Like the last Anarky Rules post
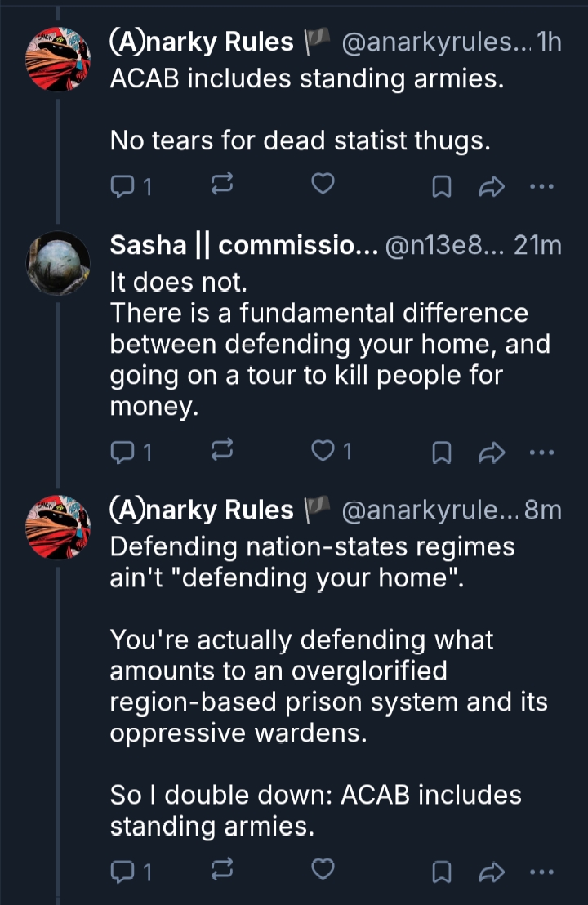Viewport: 588px width, 905px height. (x=323, y=872)
